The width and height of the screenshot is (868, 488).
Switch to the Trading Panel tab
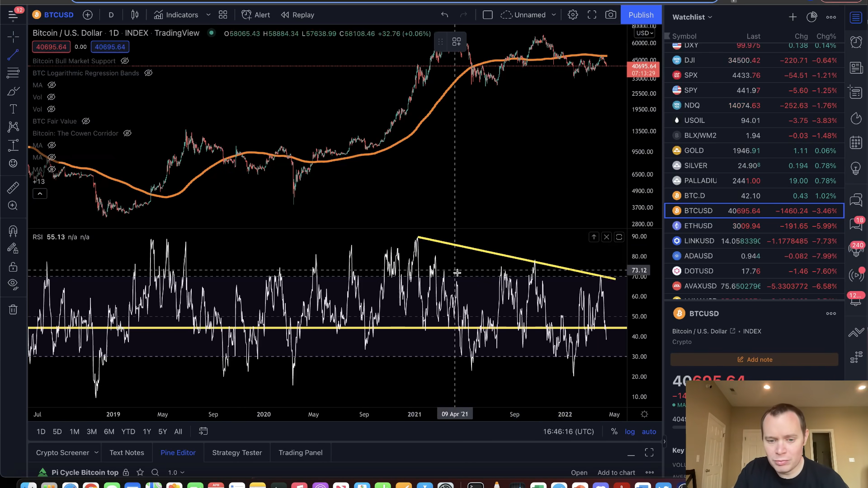tap(301, 453)
